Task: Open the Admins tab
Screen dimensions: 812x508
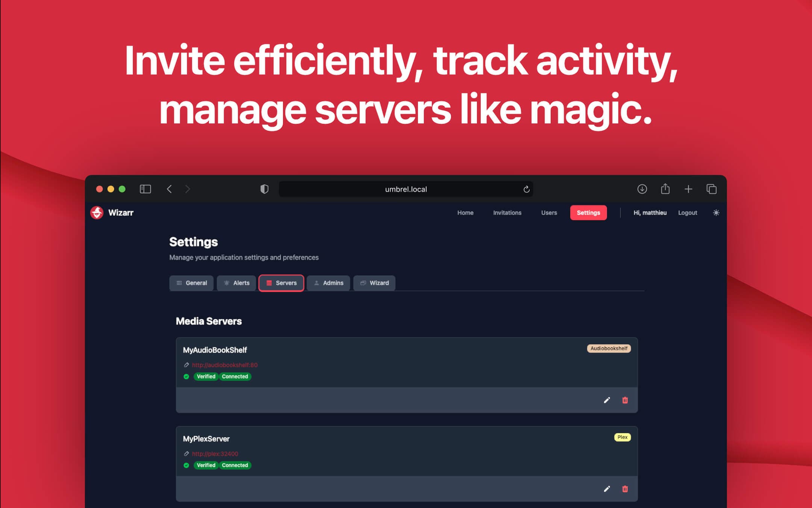Action: pos(328,283)
